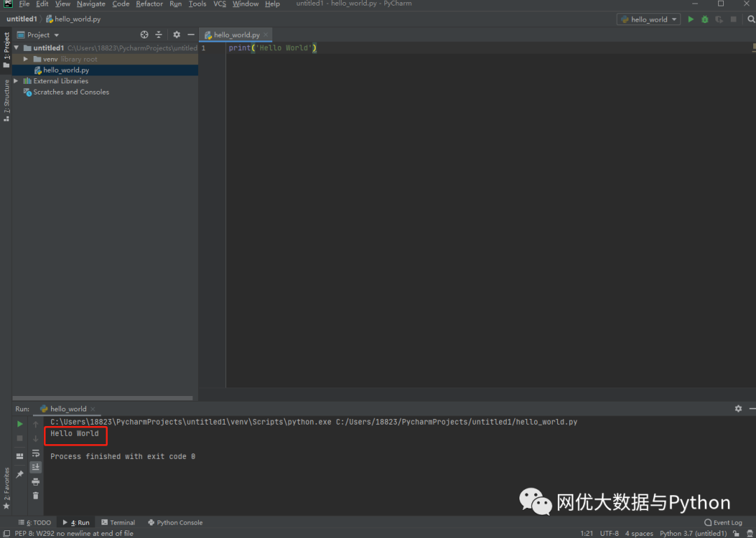Click the up arrow in Run console
756x538 pixels.
pos(36,424)
